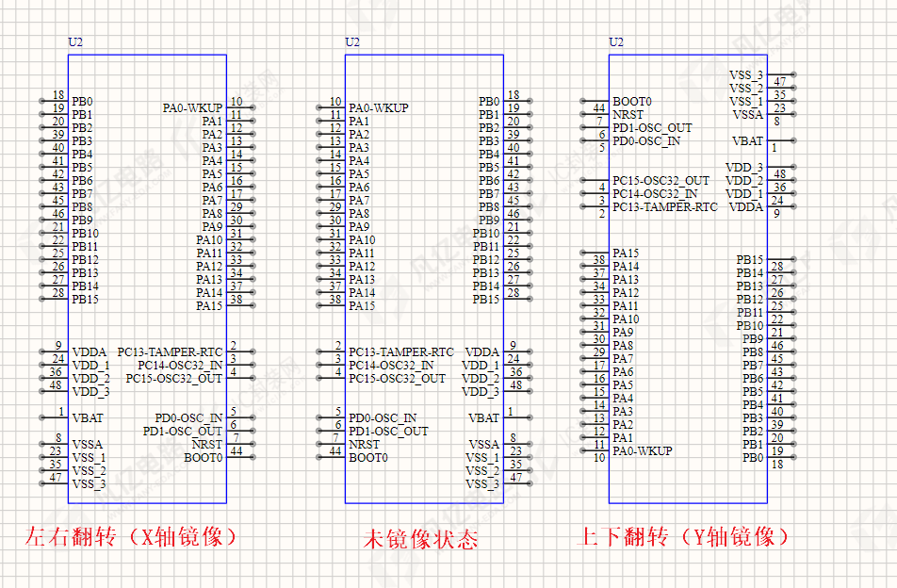Select PB10 label in the 未镜像状态 symbol
The image size is (897, 588).
point(486,234)
